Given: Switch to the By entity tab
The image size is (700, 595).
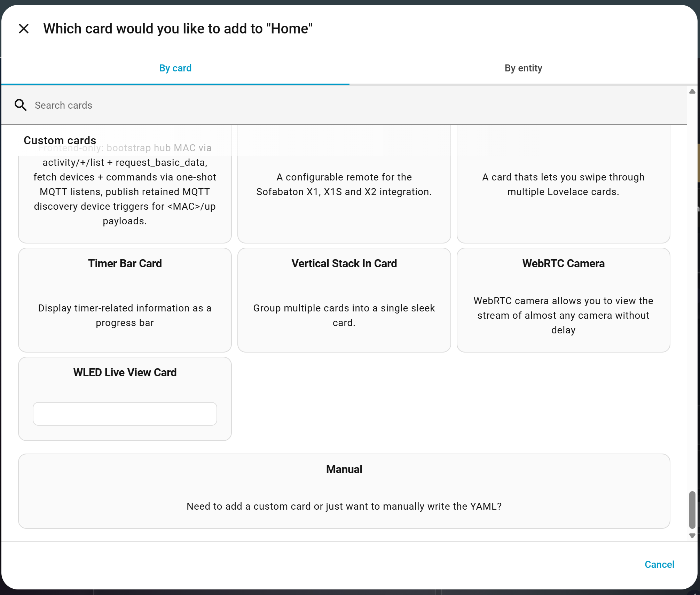Looking at the screenshot, I should (523, 68).
